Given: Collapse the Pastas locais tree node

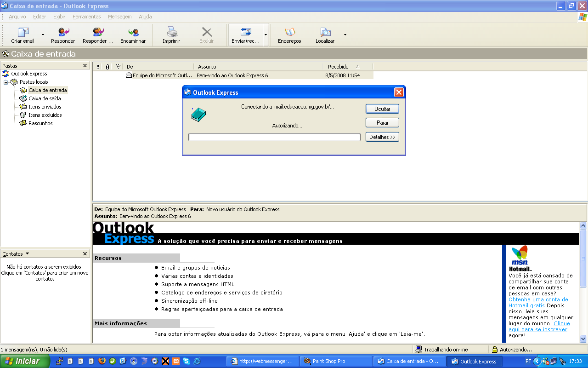Looking at the screenshot, I should (6, 82).
